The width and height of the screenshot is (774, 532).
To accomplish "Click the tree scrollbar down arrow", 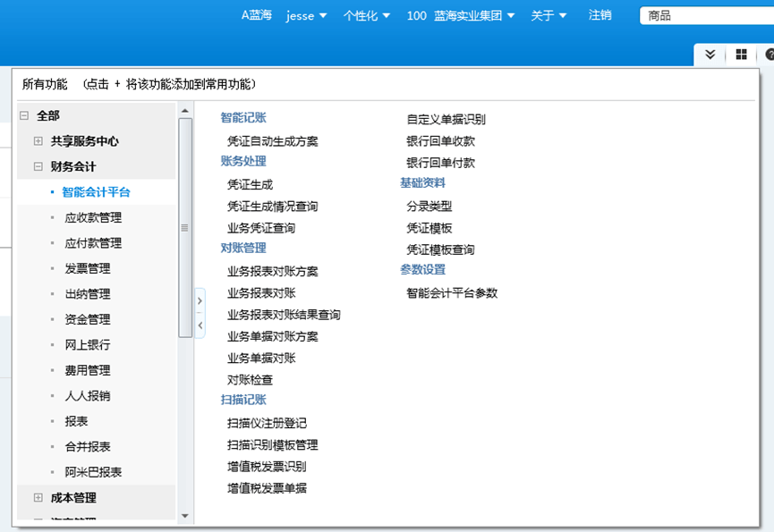I will click(185, 516).
